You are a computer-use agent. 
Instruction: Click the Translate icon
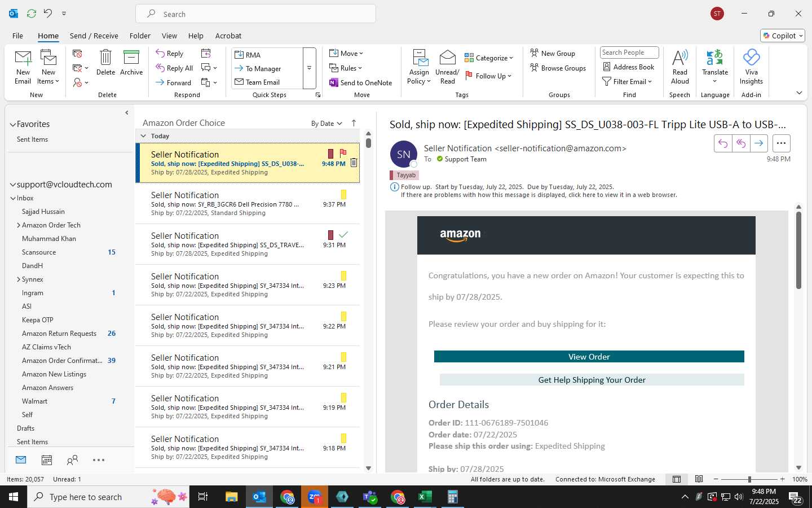[714, 58]
